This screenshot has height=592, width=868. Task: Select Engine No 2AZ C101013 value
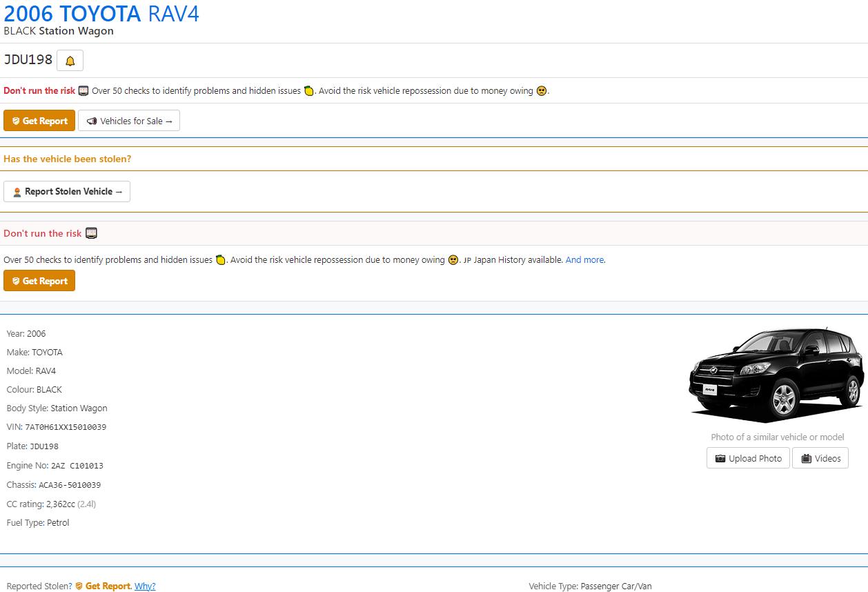77,466
